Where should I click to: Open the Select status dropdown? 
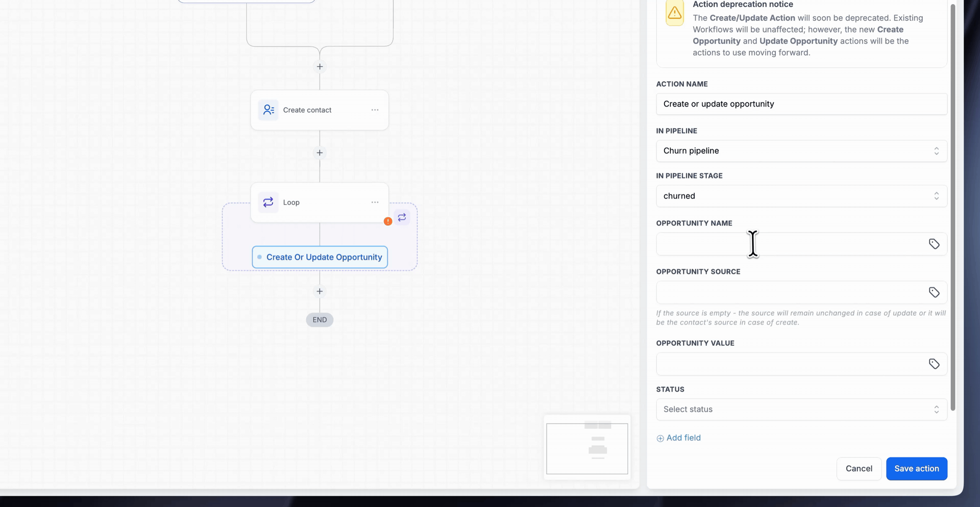[x=801, y=410]
